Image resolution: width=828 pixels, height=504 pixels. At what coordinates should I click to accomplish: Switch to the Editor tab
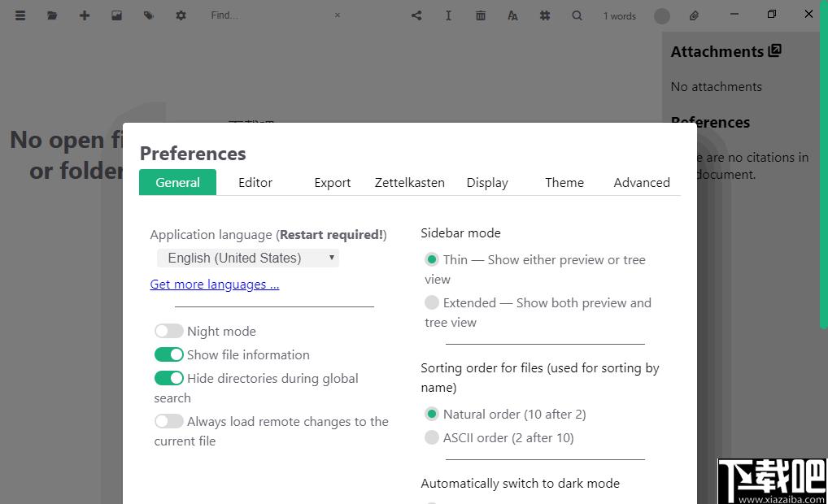point(255,182)
